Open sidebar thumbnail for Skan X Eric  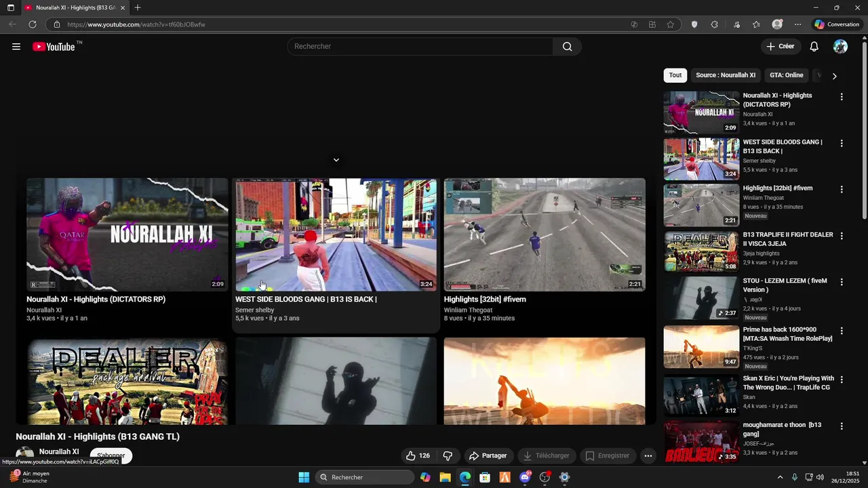[701, 395]
